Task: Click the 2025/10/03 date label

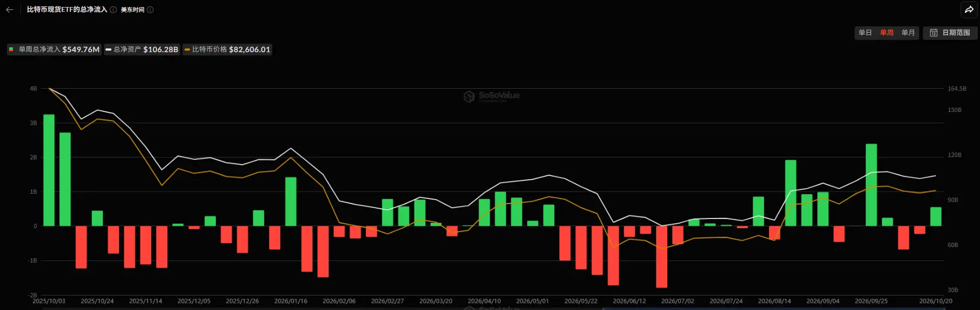Action: pos(49,301)
